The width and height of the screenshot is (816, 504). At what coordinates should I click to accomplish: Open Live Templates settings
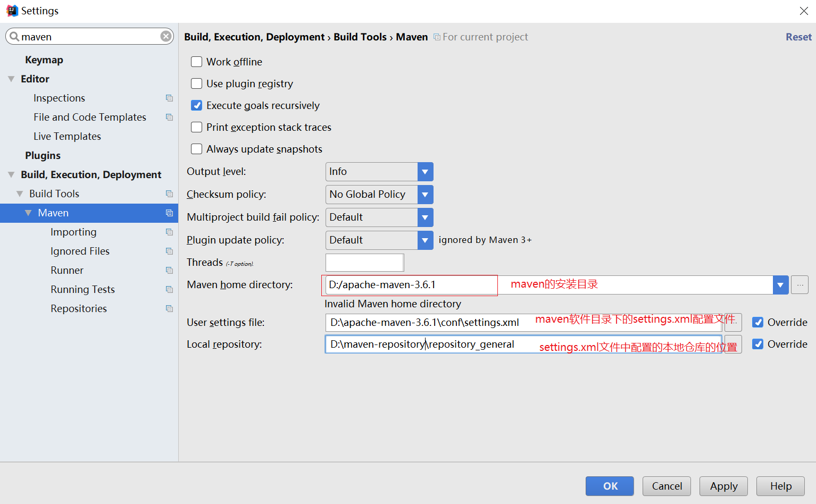[x=67, y=136]
